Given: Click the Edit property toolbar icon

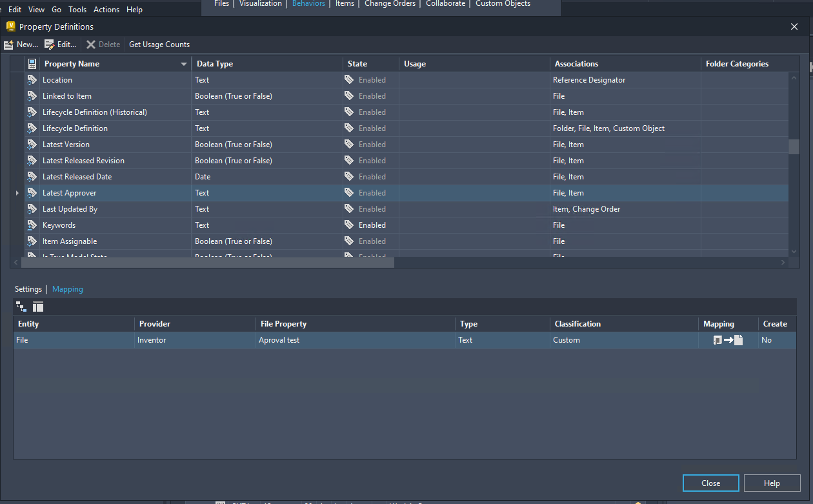Looking at the screenshot, I should click(x=50, y=45).
